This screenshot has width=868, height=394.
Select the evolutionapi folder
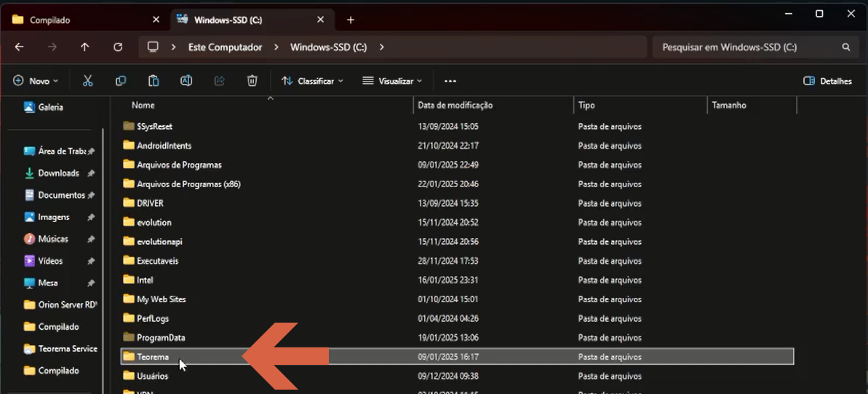click(159, 242)
